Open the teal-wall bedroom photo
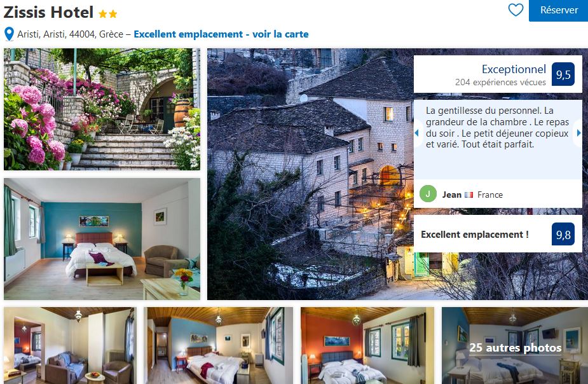The height and width of the screenshot is (384, 588). click(102, 239)
